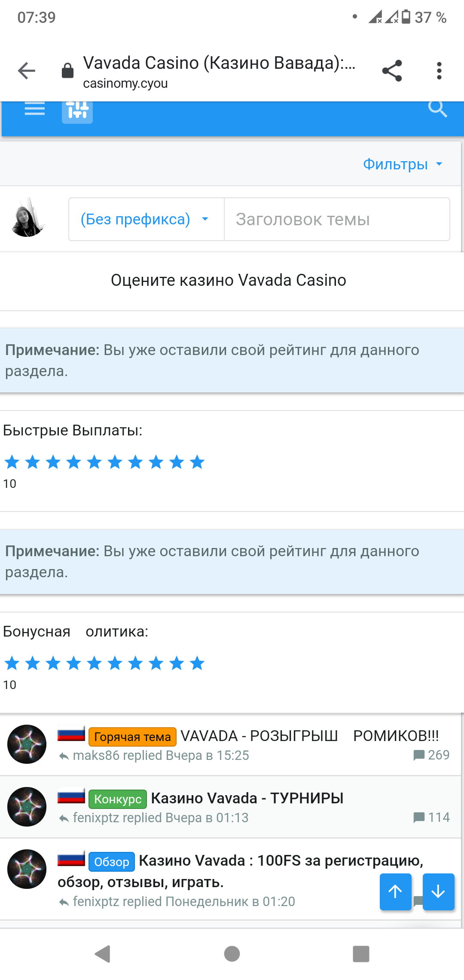464x980 pixels.
Task: Open the (Без префикса) prefix selector
Action: coord(146,219)
